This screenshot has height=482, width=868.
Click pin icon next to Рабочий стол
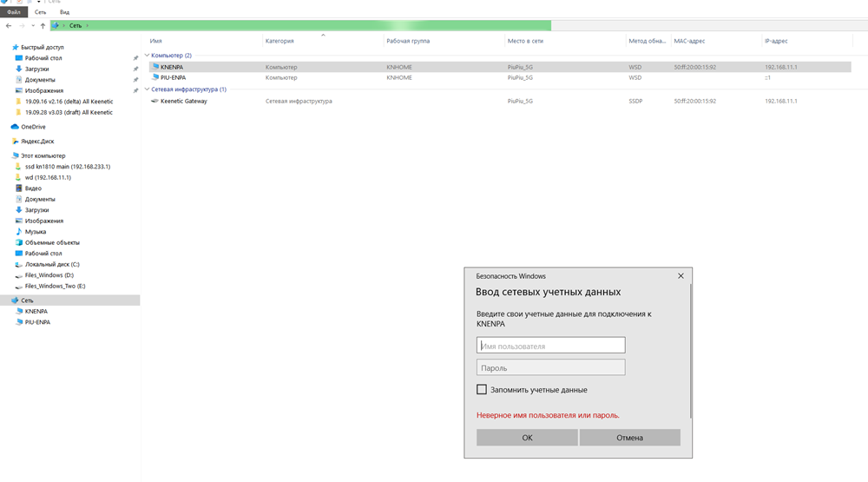(x=135, y=58)
